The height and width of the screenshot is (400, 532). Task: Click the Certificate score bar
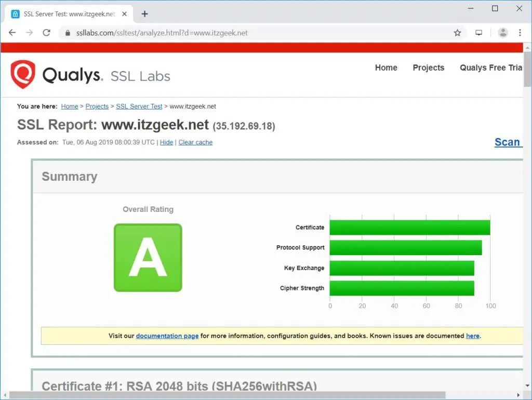click(x=410, y=228)
